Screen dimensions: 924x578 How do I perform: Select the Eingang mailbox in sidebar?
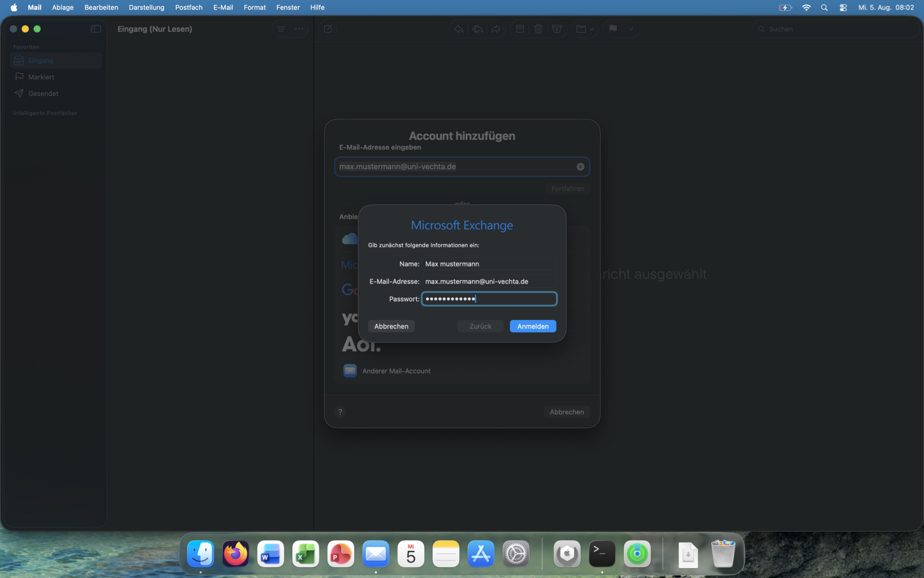pyautogui.click(x=56, y=61)
